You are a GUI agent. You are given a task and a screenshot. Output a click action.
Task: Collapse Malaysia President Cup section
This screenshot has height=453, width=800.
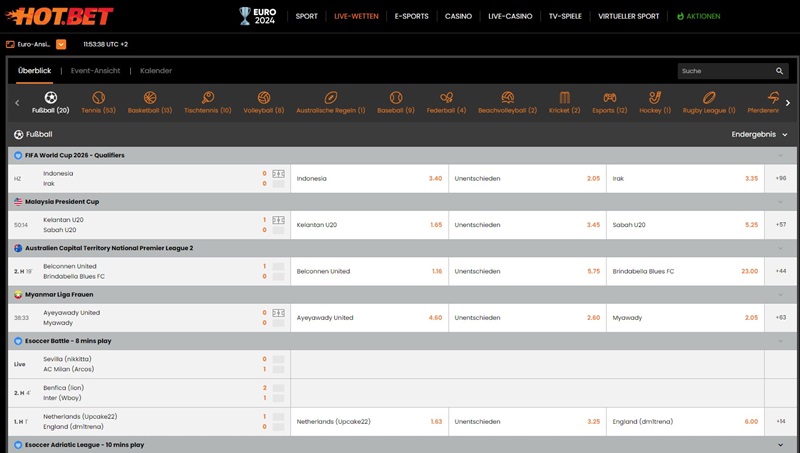coord(780,202)
